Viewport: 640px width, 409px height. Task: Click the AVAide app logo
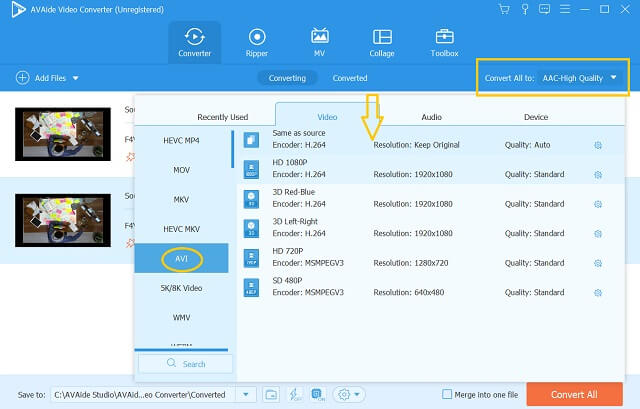point(18,9)
